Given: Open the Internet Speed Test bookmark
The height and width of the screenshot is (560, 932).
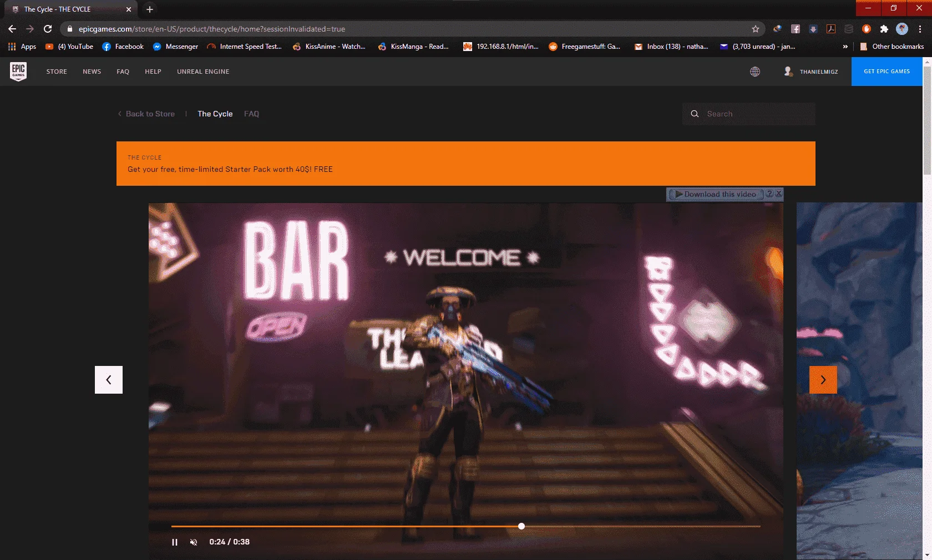Looking at the screenshot, I should tap(245, 47).
